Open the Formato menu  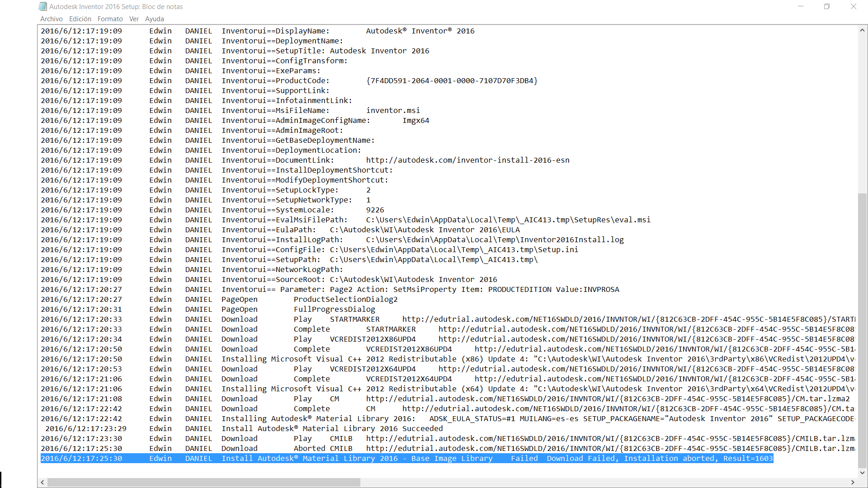coord(110,19)
